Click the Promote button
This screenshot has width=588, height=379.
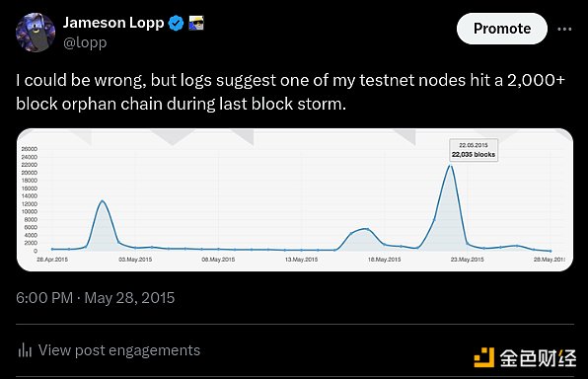[502, 29]
